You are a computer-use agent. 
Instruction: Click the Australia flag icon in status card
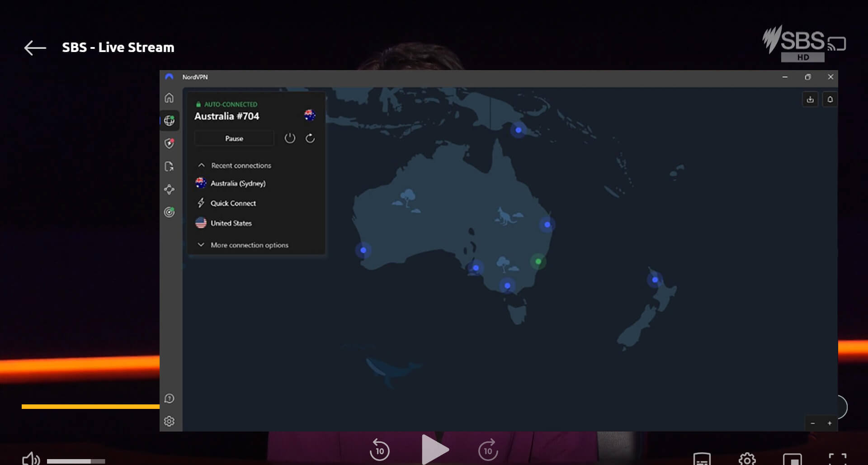pyautogui.click(x=310, y=115)
